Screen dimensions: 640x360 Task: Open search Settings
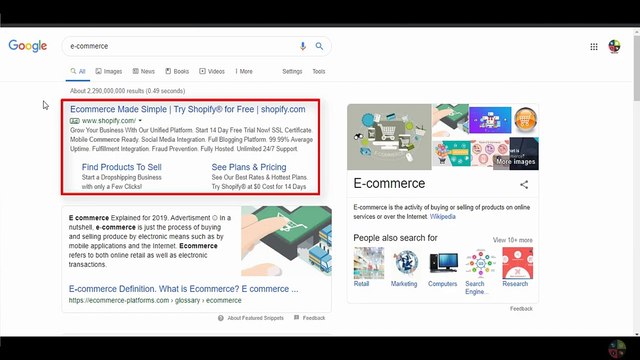[x=292, y=71]
